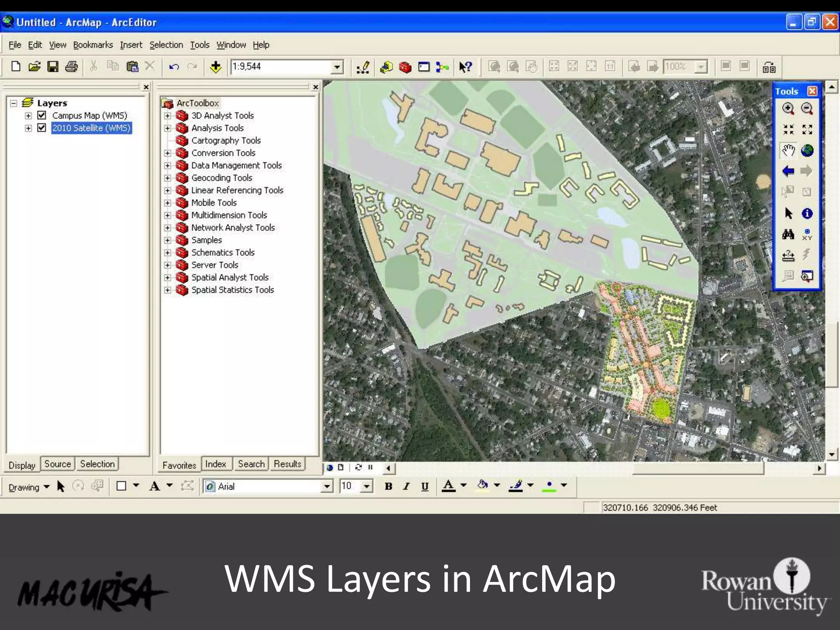Click the Add Data button
This screenshot has width=840, height=630.
(216, 66)
